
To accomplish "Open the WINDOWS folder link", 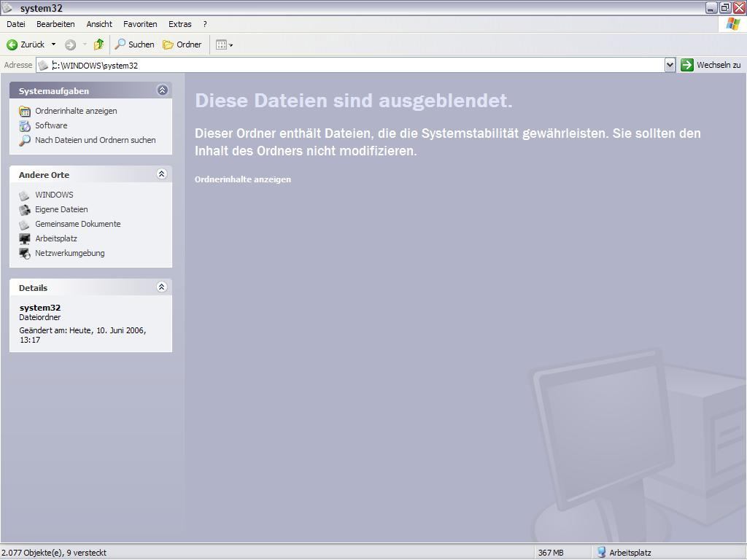I will (54, 195).
